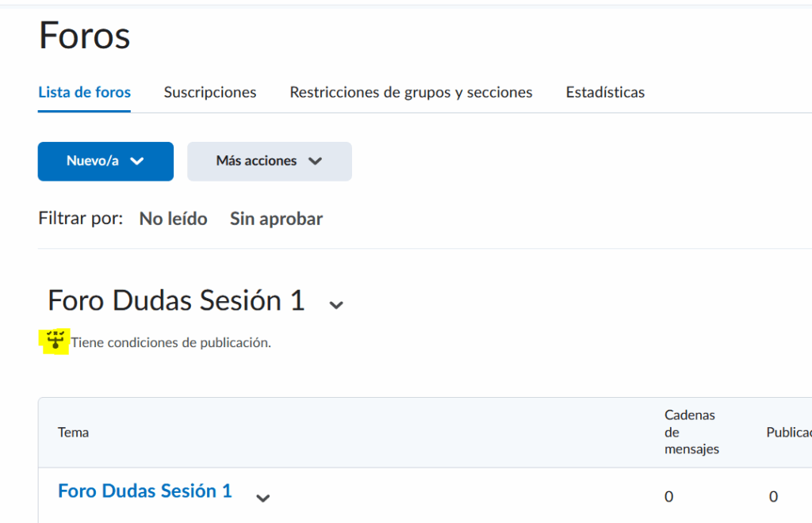
Task: Click the Tiene condiciones de publicación text
Action: tap(171, 343)
